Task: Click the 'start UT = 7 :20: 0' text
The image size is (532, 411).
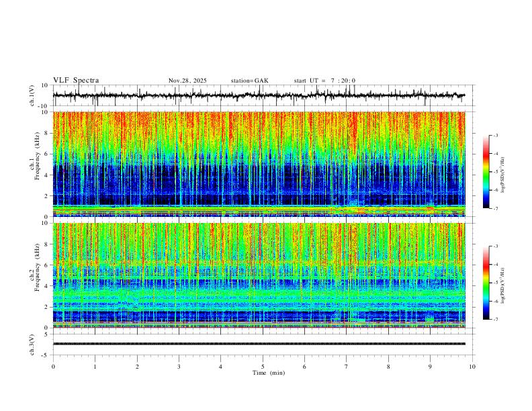Action: (x=324, y=81)
